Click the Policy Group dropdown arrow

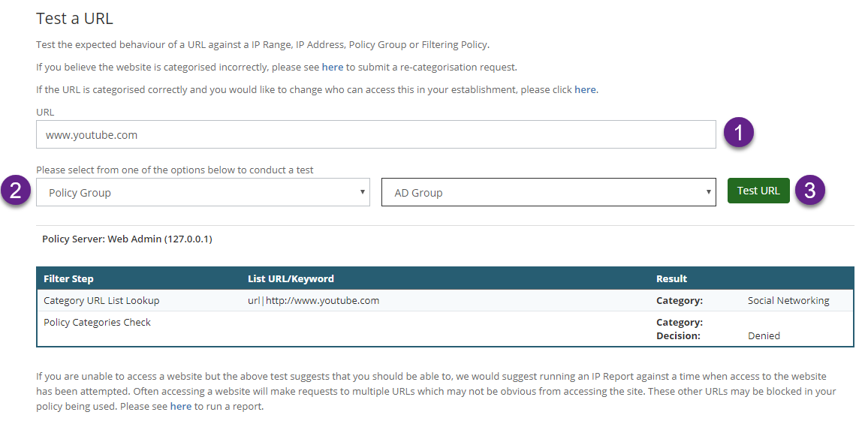pos(363,192)
